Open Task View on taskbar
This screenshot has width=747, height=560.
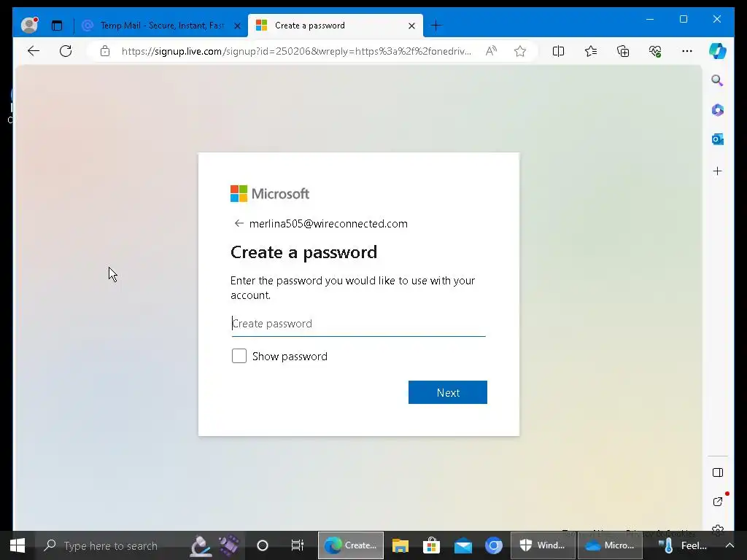click(298, 545)
